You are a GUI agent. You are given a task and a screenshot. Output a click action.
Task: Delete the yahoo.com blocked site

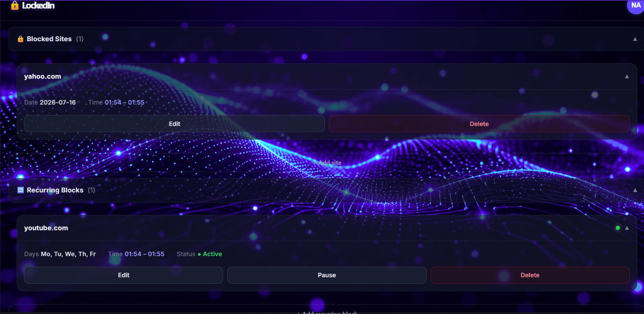tap(479, 124)
